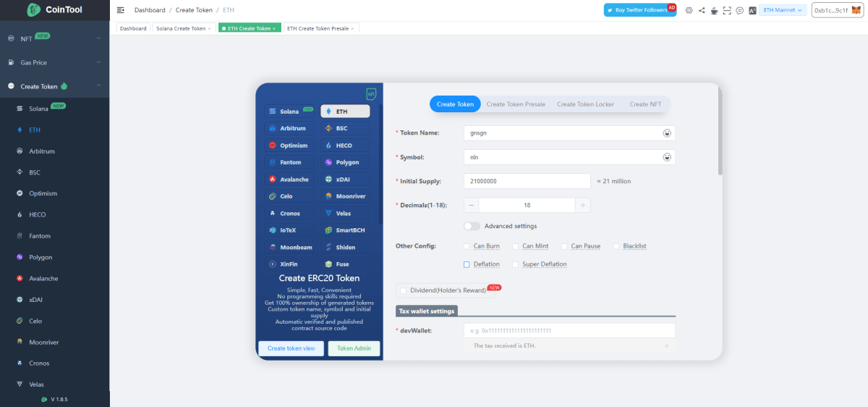868x407 pixels.
Task: Click the code icon at the chain panel top
Action: [x=371, y=93]
